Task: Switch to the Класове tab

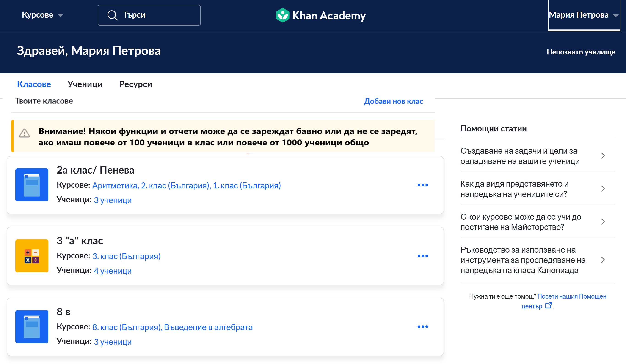Action: click(x=34, y=84)
